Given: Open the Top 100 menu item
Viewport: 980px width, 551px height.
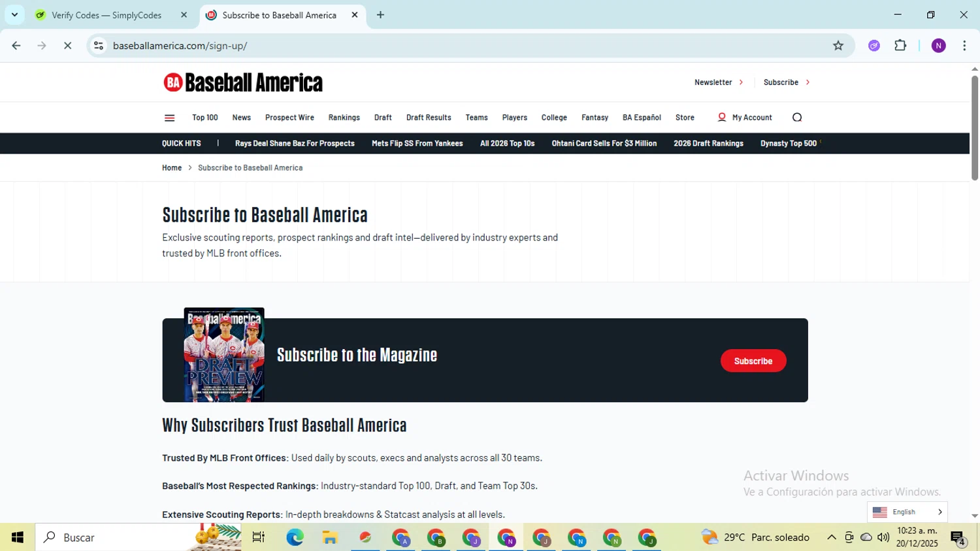Looking at the screenshot, I should 205,118.
